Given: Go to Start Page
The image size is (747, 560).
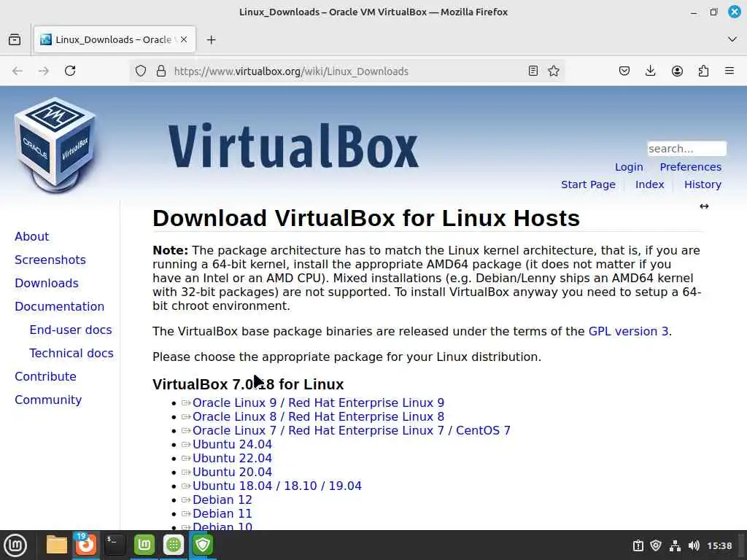Looking at the screenshot, I should [x=588, y=184].
